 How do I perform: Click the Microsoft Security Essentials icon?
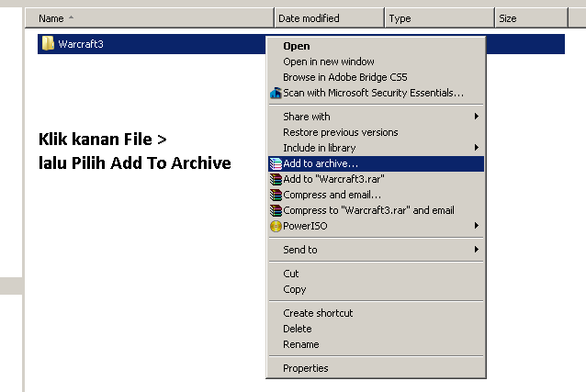click(276, 93)
